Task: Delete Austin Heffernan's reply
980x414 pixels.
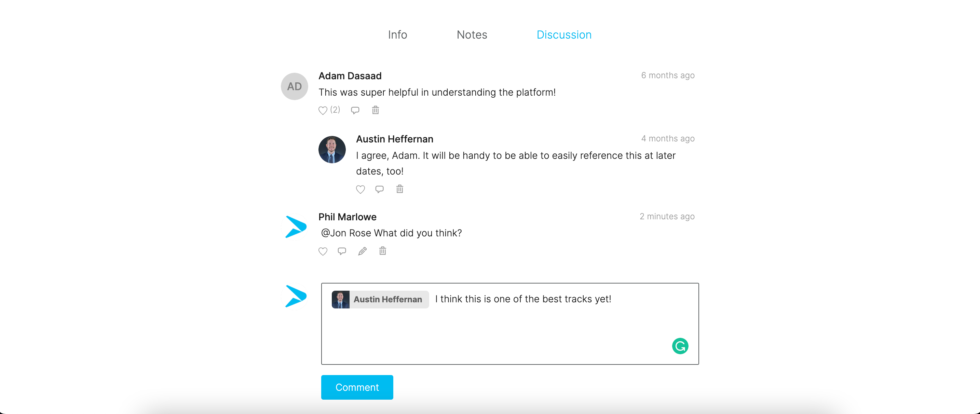Action: (x=399, y=189)
